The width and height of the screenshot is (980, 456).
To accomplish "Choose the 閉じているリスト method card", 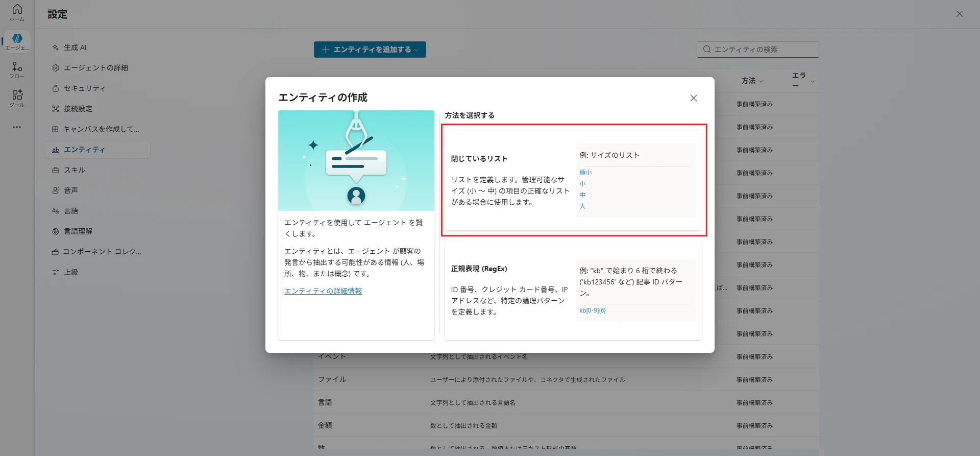I will 573,180.
